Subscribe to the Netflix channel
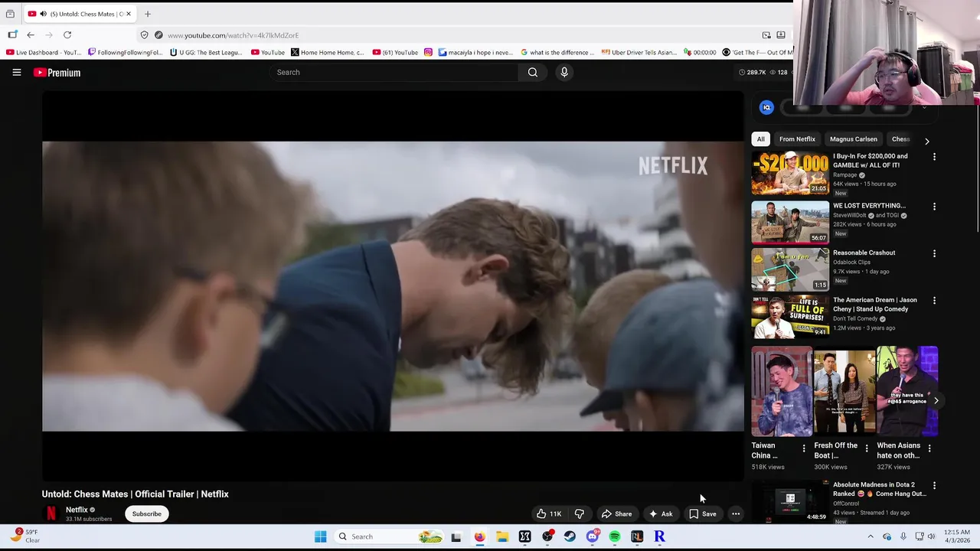This screenshot has height=551, width=980. (x=146, y=514)
